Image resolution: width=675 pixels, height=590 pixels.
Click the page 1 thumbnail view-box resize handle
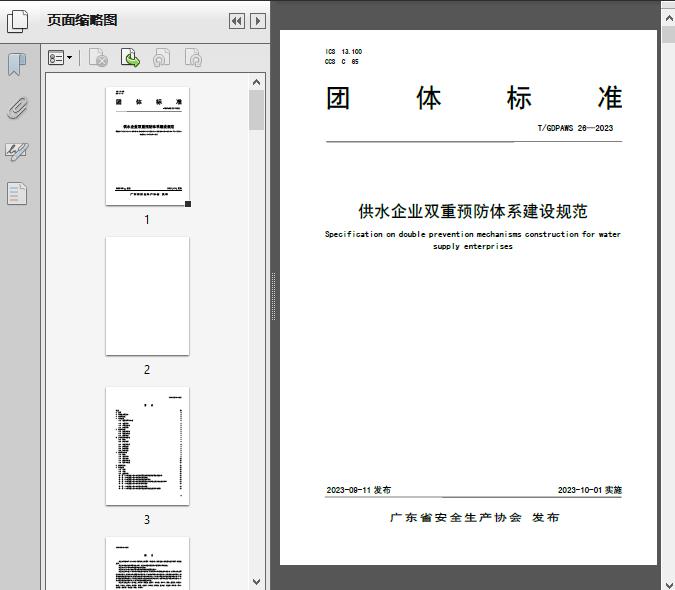[188, 204]
